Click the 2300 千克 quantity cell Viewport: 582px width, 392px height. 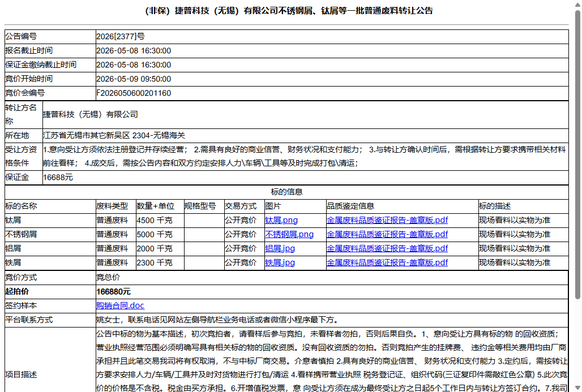tap(160, 262)
